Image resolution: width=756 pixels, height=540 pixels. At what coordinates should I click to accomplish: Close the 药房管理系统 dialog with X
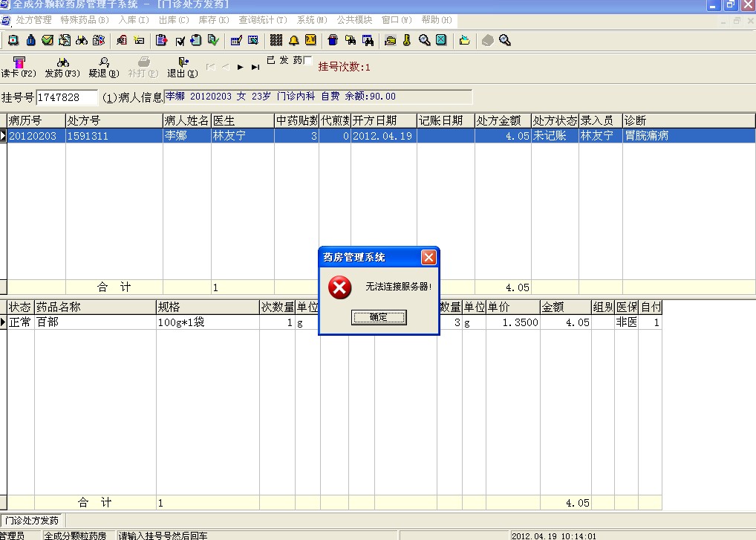[428, 258]
